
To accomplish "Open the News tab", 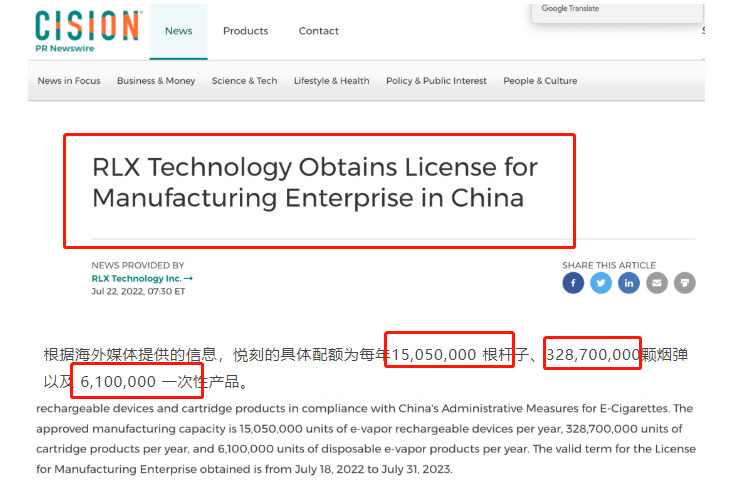I will (x=179, y=31).
